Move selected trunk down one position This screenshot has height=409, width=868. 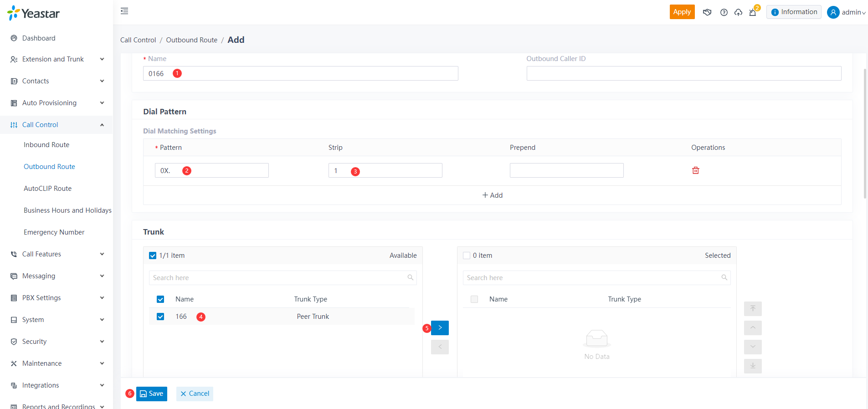pyautogui.click(x=753, y=347)
